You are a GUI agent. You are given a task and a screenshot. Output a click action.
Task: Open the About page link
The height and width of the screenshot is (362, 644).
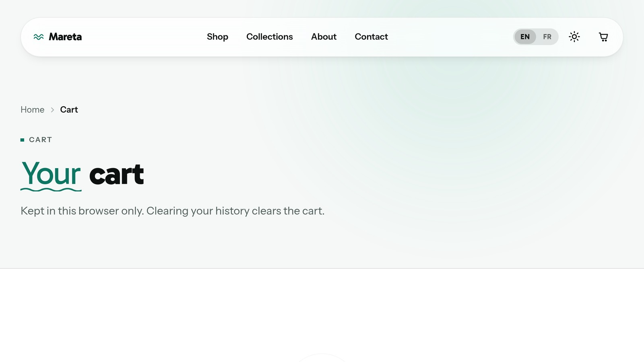(324, 37)
